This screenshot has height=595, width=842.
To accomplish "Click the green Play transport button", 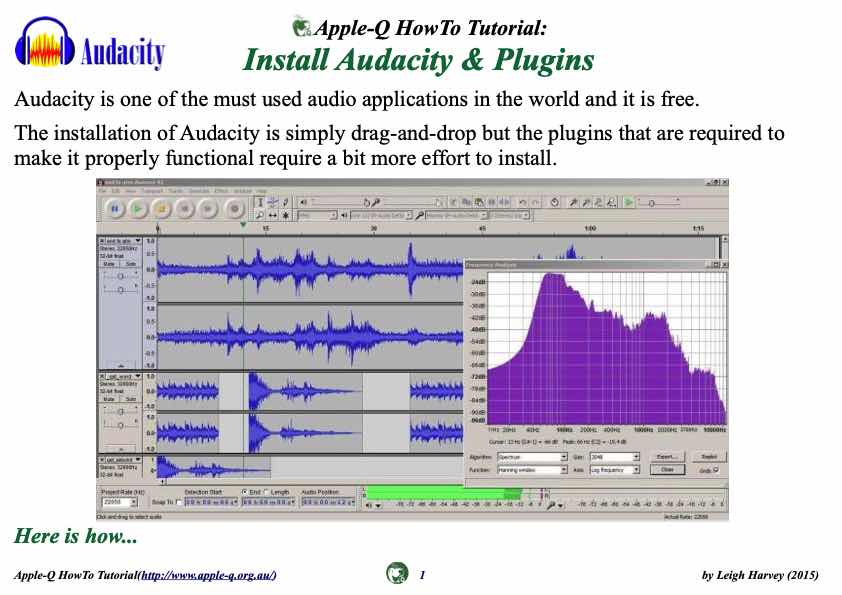I will point(137,208).
